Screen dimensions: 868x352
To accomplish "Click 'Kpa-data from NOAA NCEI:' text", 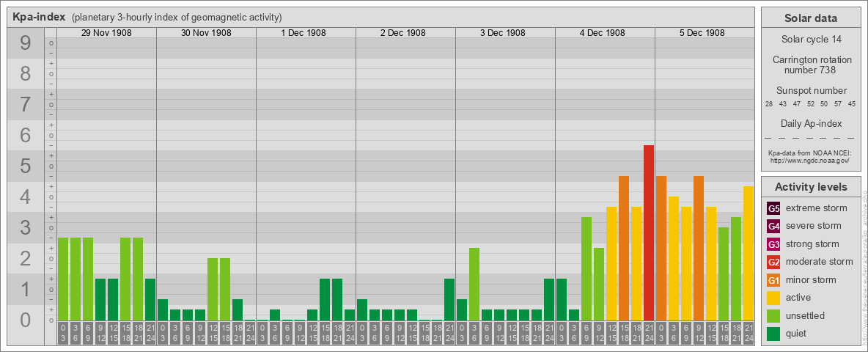I will tap(809, 153).
